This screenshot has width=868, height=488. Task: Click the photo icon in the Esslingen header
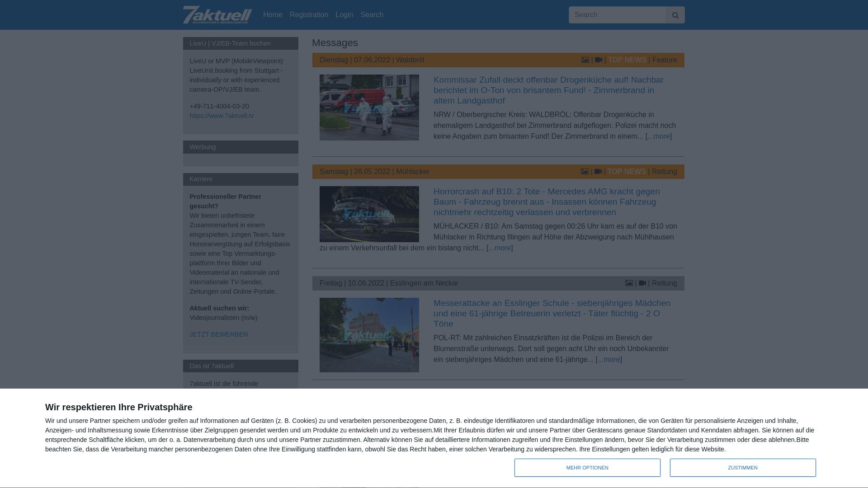[x=629, y=283]
